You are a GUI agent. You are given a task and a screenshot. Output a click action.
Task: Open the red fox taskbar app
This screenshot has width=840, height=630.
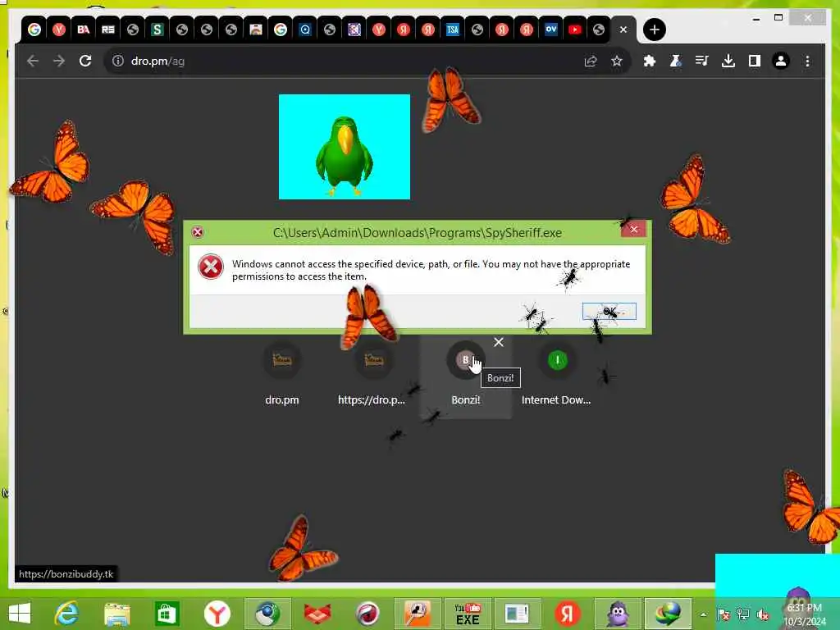point(317,614)
